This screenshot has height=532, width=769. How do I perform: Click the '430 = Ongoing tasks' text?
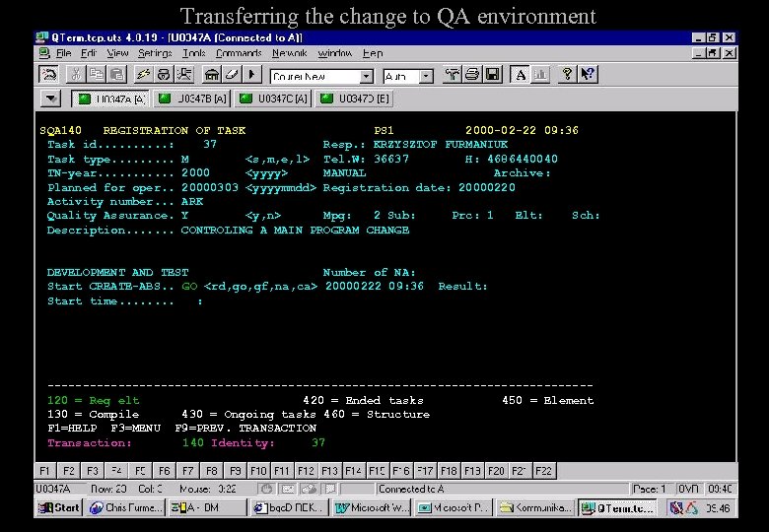[248, 415]
